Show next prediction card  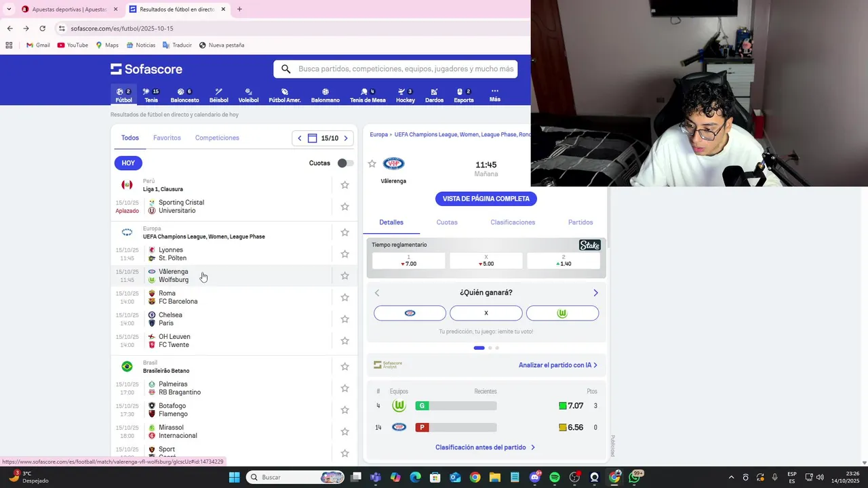[595, 293]
